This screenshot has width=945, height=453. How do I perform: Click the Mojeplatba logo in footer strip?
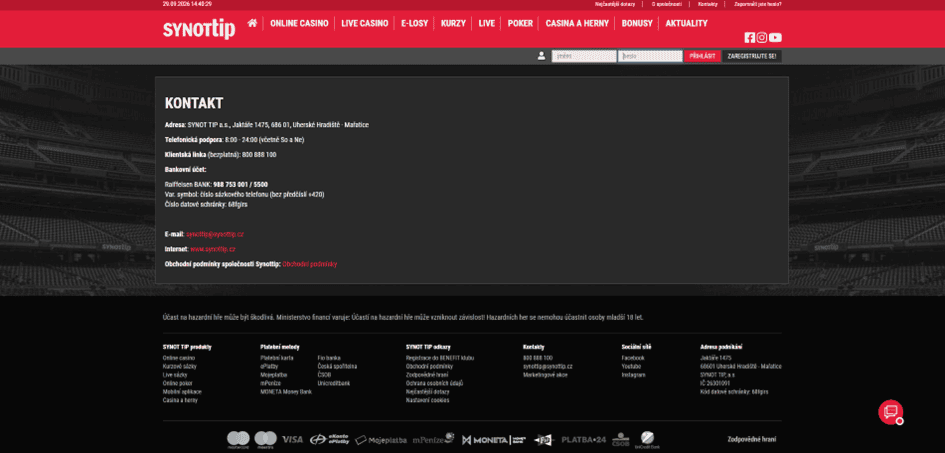click(381, 440)
